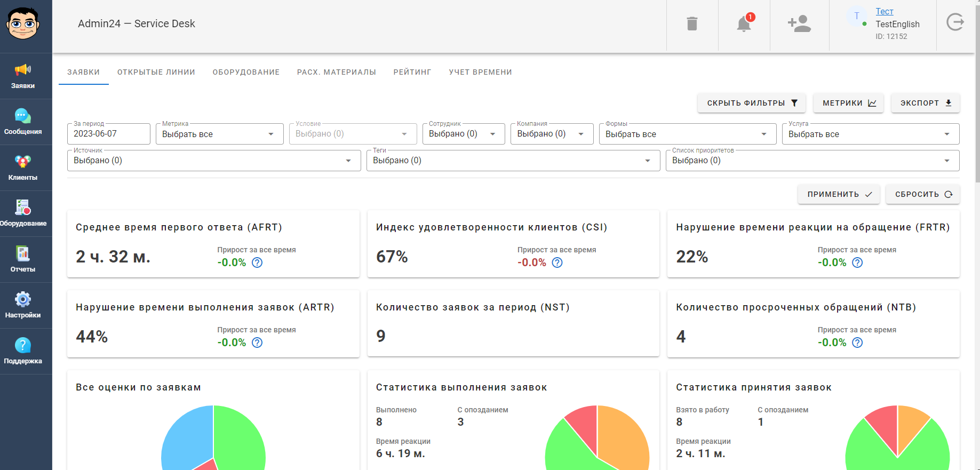Image resolution: width=980 pixels, height=470 pixels.
Task: Click the FRTR value 22%
Action: pyautogui.click(x=692, y=257)
